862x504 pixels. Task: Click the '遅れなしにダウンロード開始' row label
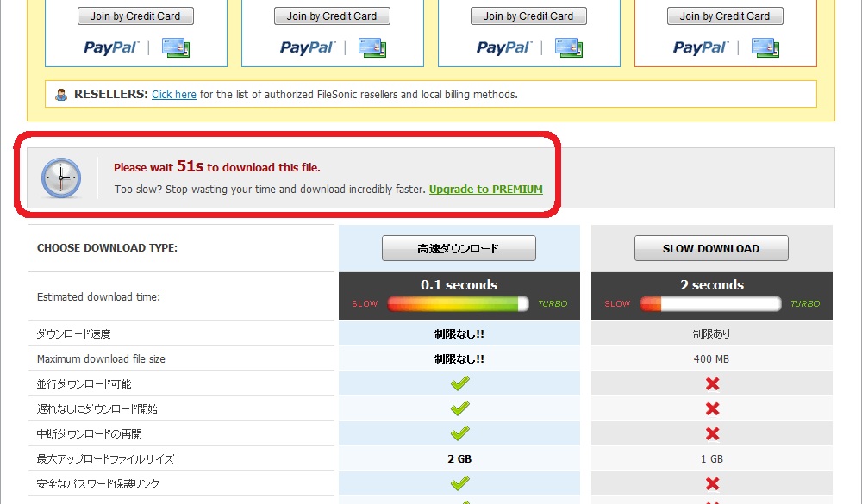coord(97,409)
